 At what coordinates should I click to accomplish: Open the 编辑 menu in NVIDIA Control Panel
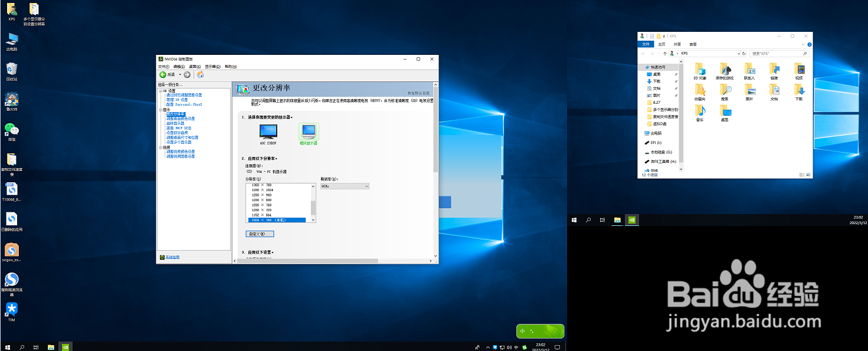178,67
